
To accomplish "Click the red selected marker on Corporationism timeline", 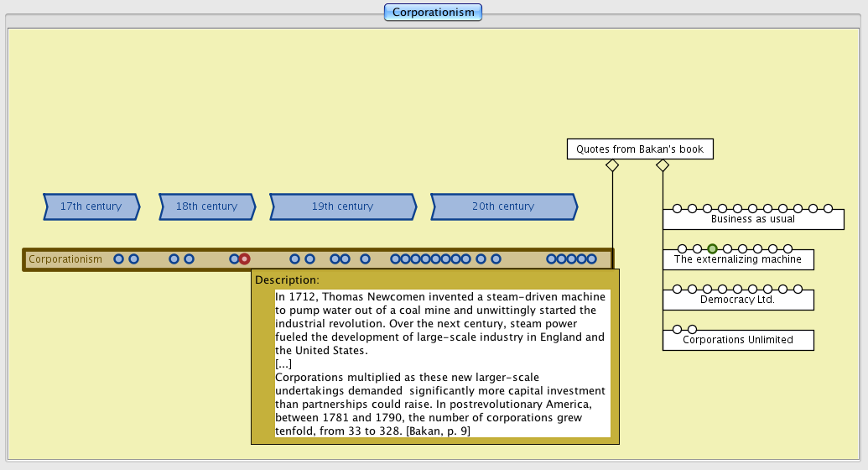I will point(244,259).
